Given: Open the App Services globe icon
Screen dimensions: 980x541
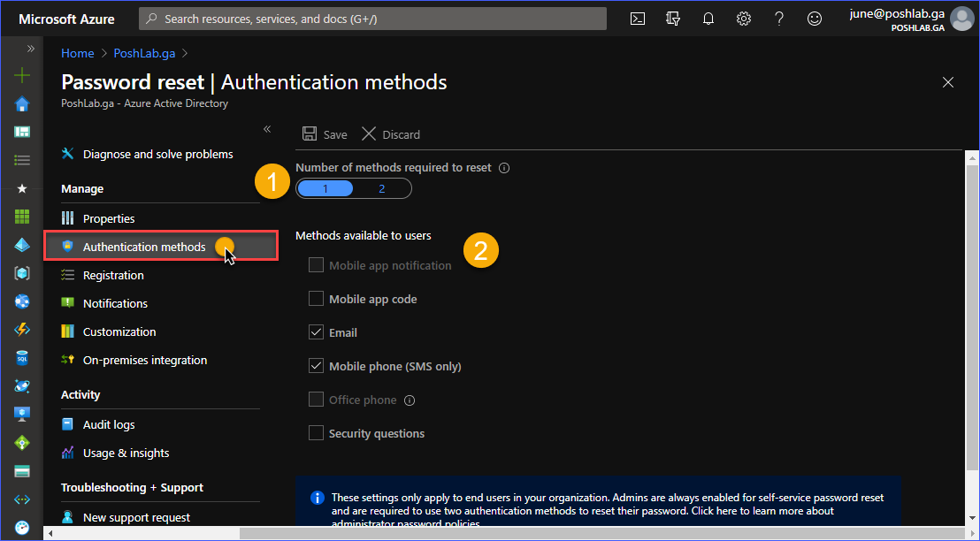Looking at the screenshot, I should (22, 301).
